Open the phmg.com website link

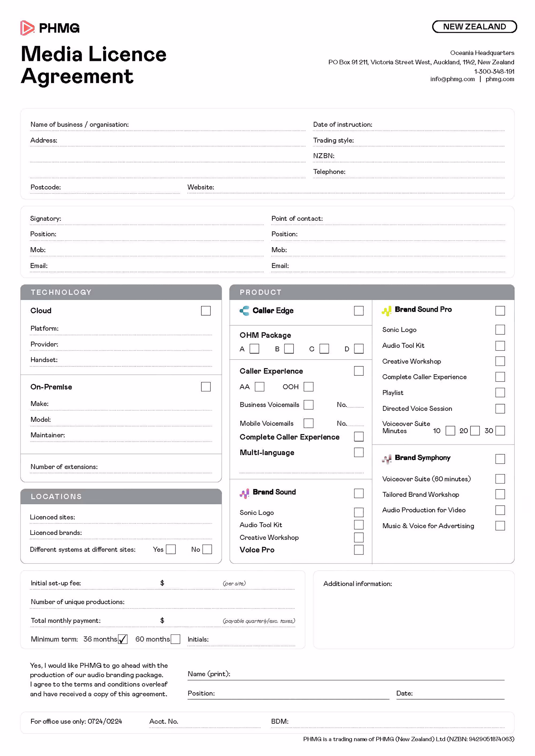point(499,79)
